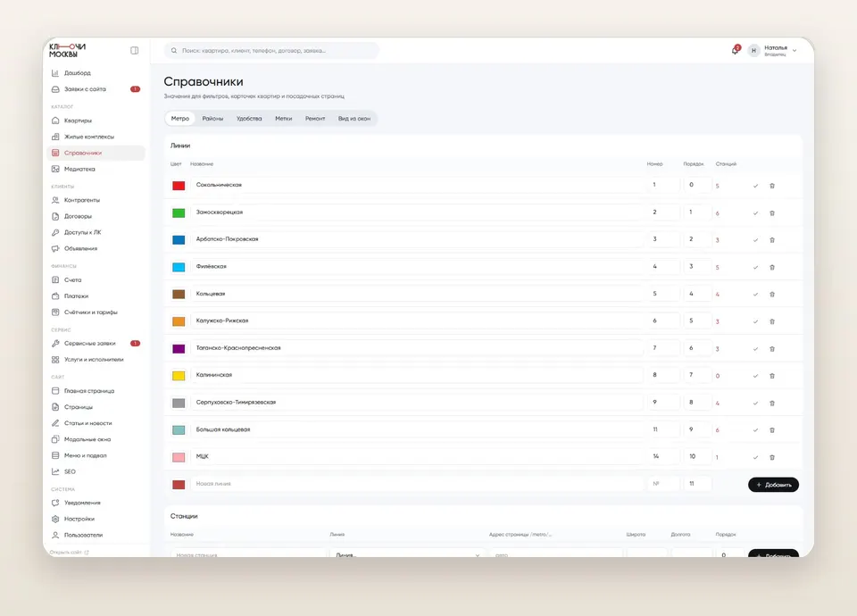Viewport: 857px width, 616px height.
Task: Pick the purple swatch of Таганско-Краснопресненская
Action: pos(179,349)
